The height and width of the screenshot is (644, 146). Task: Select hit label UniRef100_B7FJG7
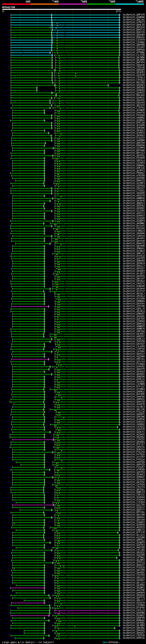pos(134,387)
